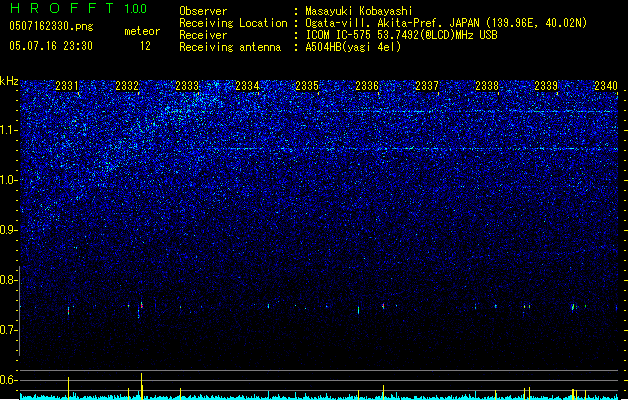
Task: Click the tallest yellow meteor spike near 2332
Action: 141,386
